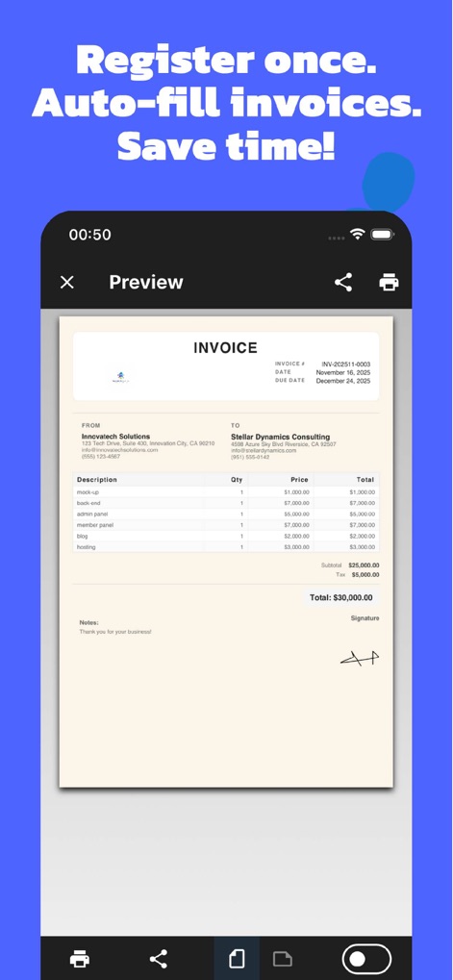The image size is (453, 980).
Task: Tap the hosting line item
Action: click(x=226, y=547)
